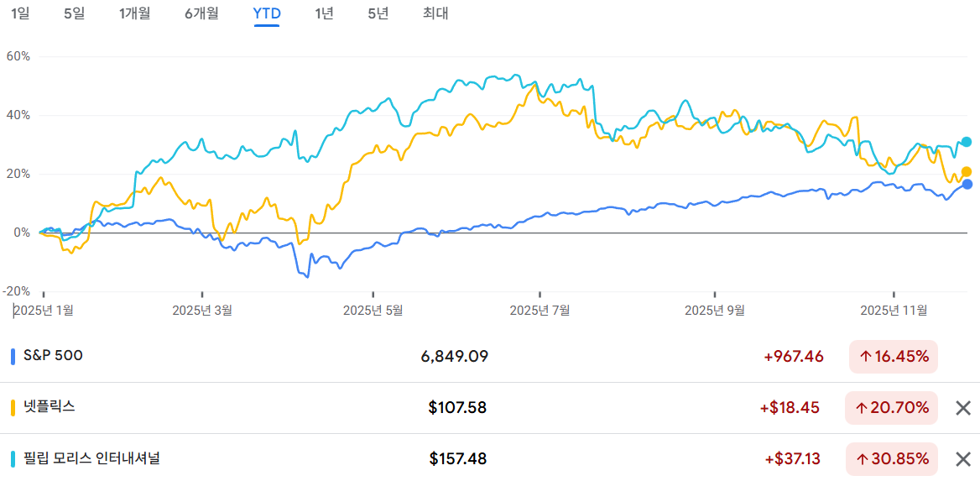Click the yellow 넷플릭스 color marker
The image size is (980, 481).
pyautogui.click(x=13, y=407)
